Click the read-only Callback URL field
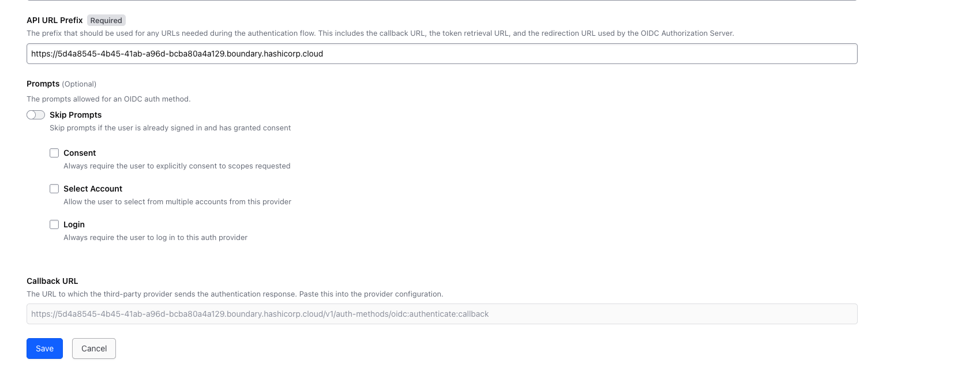Viewport: 980px width, 371px height. tap(441, 314)
